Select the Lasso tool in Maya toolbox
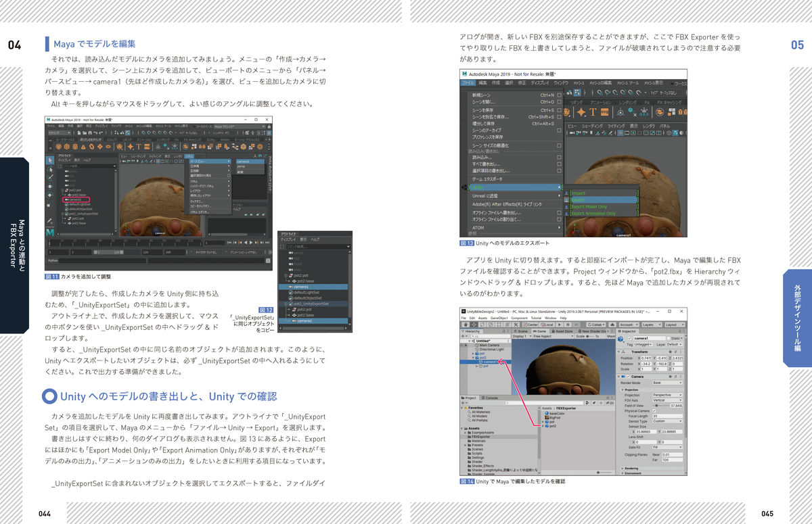Viewport: 812px width, 524px height. [x=50, y=169]
